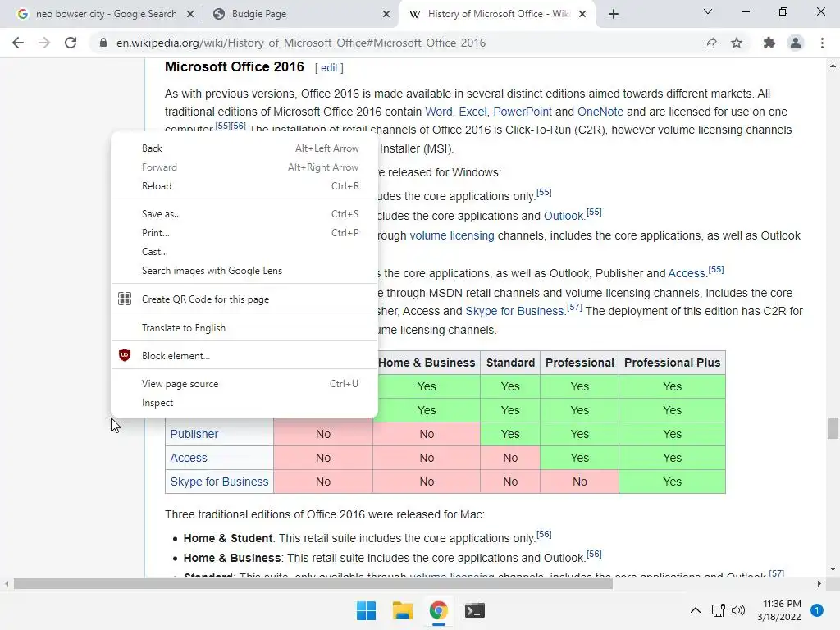Click the reference [57] after Skype for Business
The height and width of the screenshot is (630, 840).
(574, 308)
